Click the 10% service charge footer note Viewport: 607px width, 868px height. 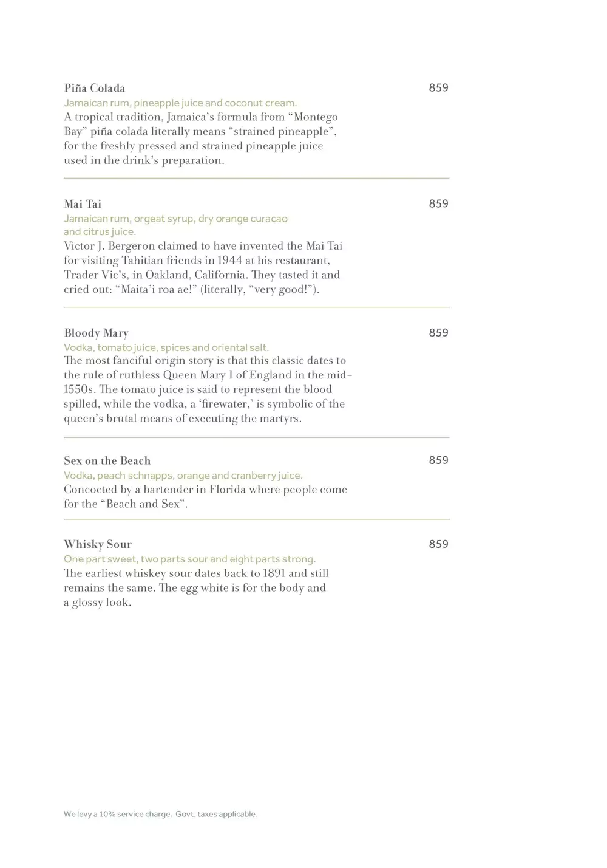click(x=160, y=814)
